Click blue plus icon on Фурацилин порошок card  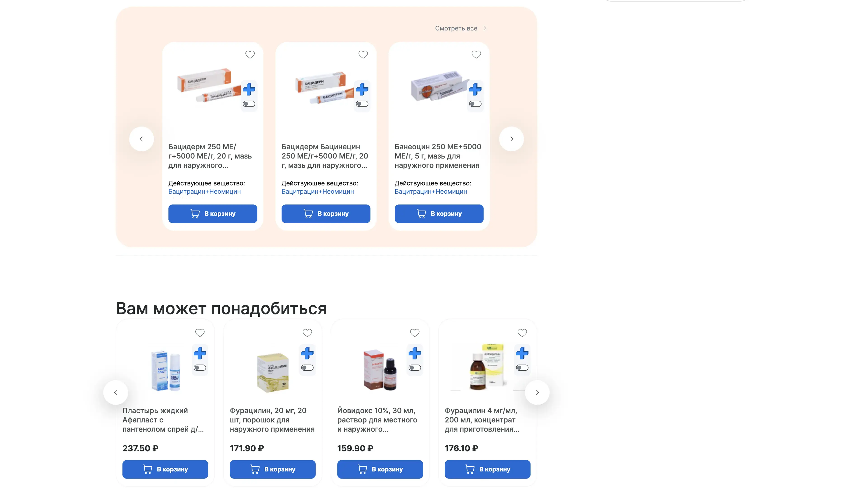[307, 353]
